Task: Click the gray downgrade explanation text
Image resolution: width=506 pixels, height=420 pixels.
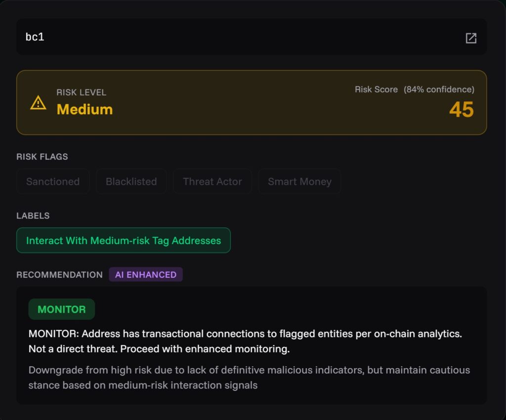Action: tap(249, 377)
